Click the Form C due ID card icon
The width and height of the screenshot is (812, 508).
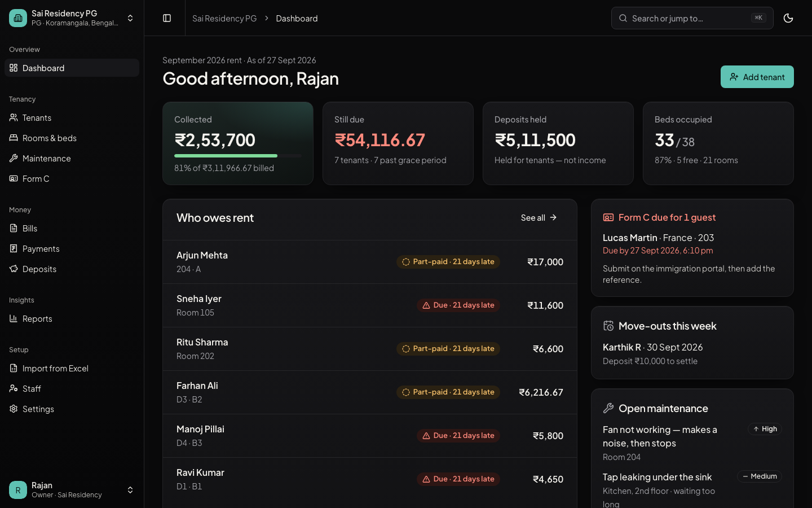608,217
